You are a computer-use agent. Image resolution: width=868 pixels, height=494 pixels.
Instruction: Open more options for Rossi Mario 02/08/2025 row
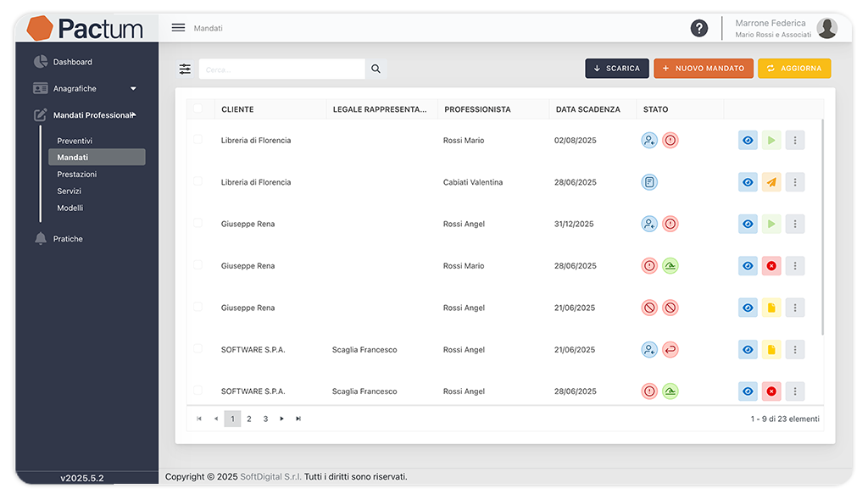point(794,141)
